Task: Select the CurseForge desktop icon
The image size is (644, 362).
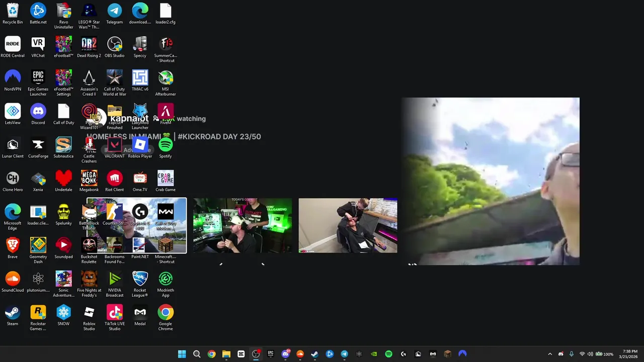Action: click(x=38, y=148)
